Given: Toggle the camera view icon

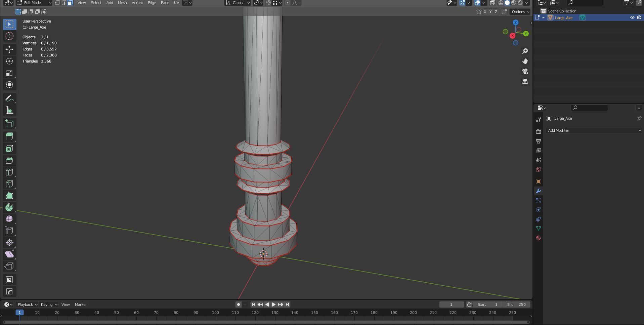Looking at the screenshot, I should 525,71.
